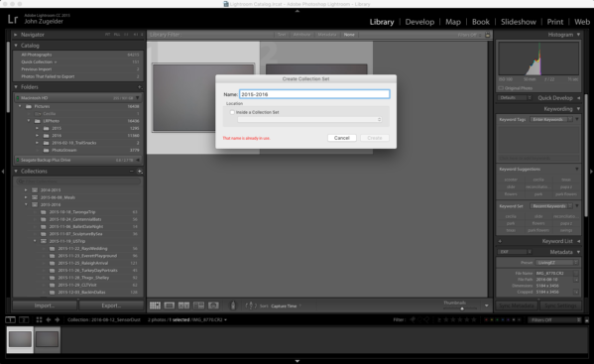Screen dimensions: 594x364
Task: Collapse the Histogram panel
Action: [578, 35]
